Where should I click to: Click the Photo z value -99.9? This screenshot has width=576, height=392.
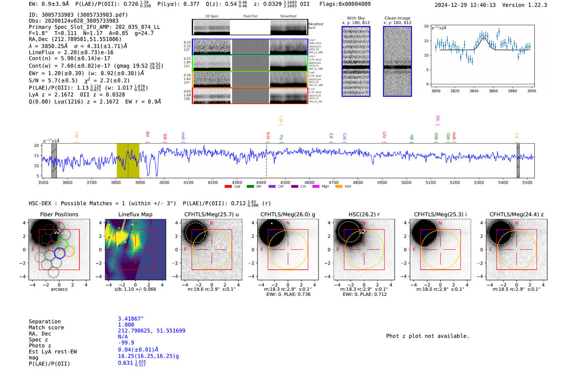click(x=126, y=343)
